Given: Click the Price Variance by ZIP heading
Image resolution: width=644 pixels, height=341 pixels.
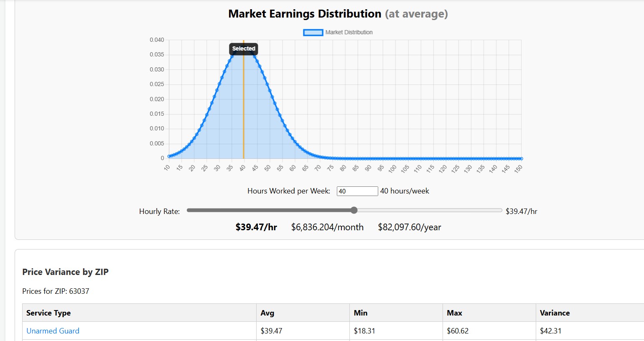Looking at the screenshot, I should click(x=65, y=272).
